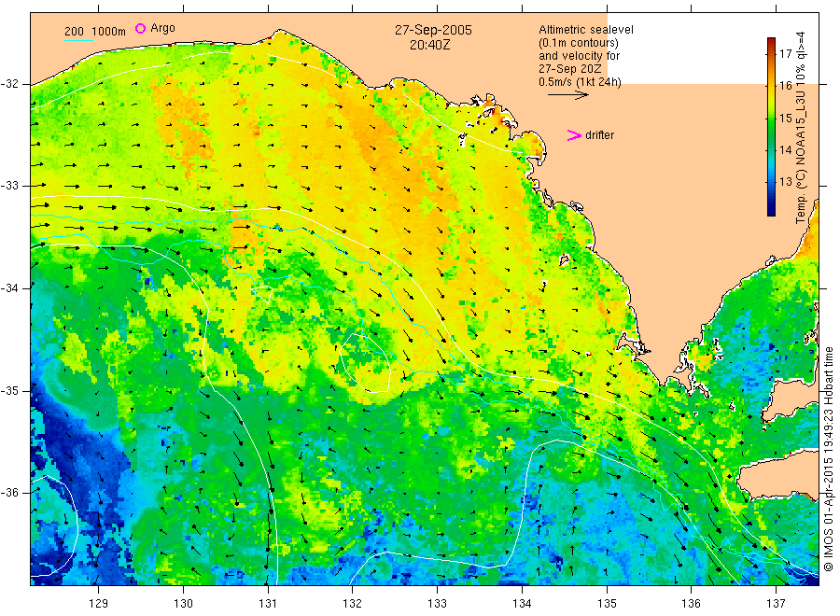Click longitude axis label '137'
Screen dimensions: 840x616
click(776, 604)
